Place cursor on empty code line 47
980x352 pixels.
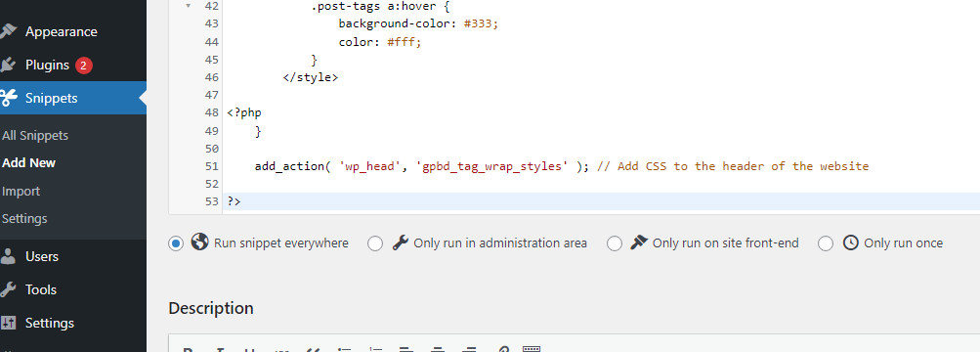(601, 96)
